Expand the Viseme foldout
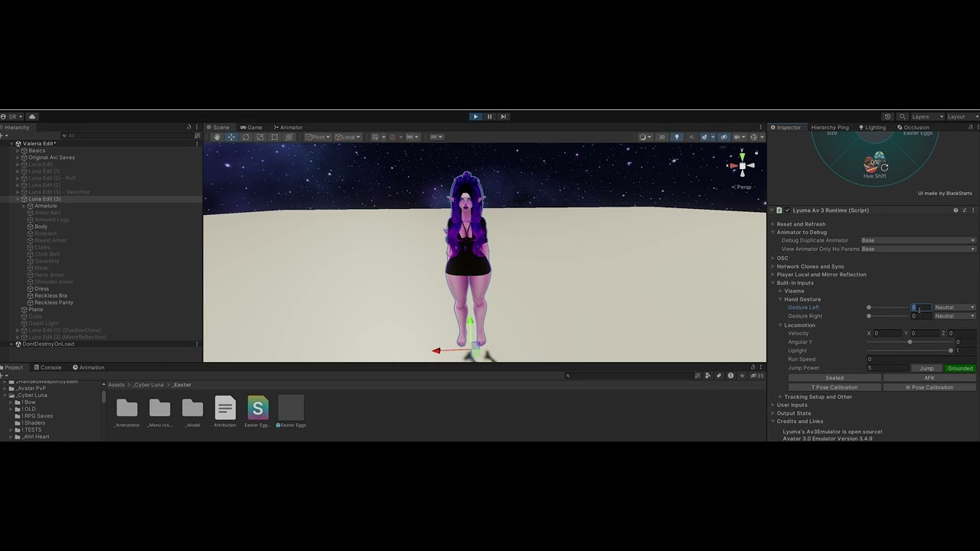 pos(780,291)
